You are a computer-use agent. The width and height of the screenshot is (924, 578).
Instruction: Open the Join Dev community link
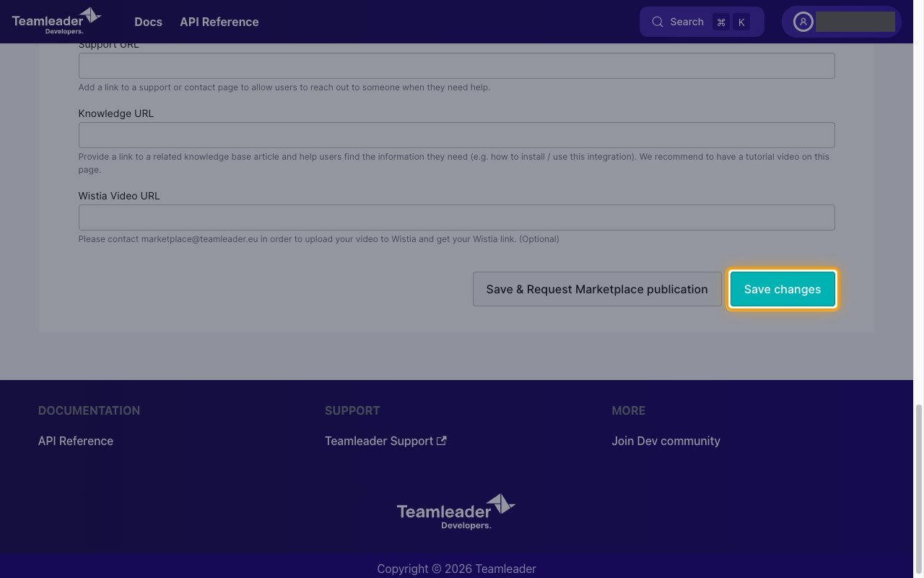(666, 441)
